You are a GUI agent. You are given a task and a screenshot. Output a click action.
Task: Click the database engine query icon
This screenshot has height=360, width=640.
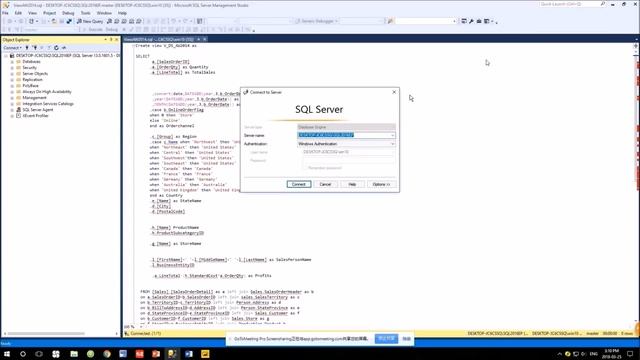pos(109,21)
